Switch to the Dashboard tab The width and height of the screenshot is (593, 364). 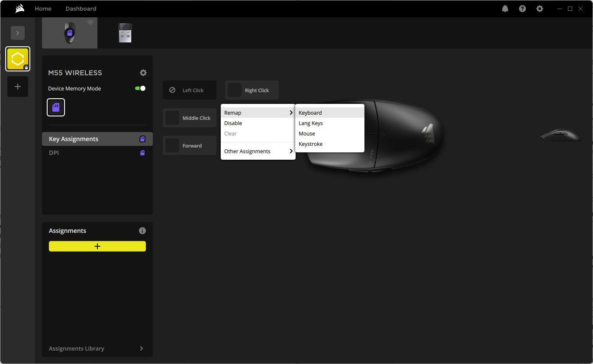[x=81, y=9]
